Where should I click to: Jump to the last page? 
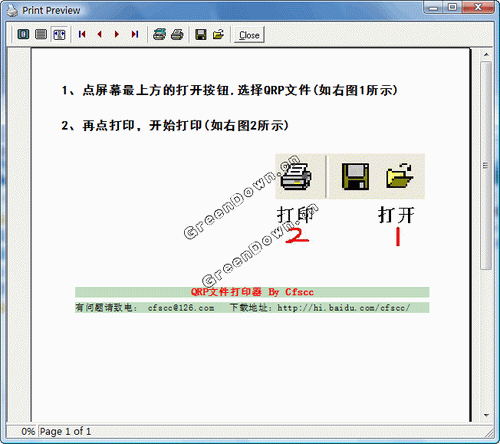(135, 34)
